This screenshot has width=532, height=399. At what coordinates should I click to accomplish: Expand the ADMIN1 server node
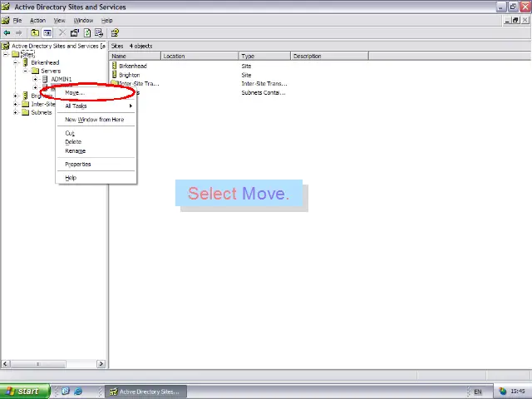coord(35,79)
